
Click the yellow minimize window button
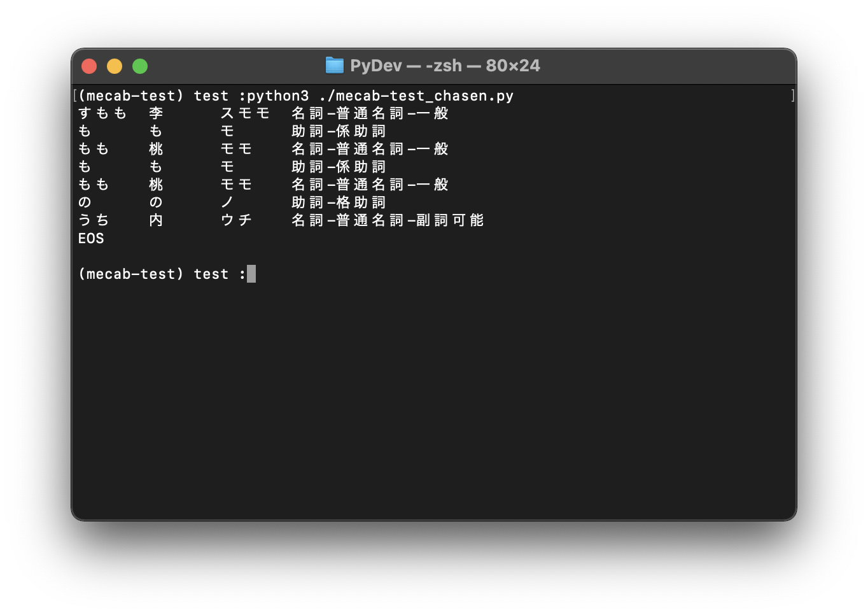pyautogui.click(x=115, y=66)
